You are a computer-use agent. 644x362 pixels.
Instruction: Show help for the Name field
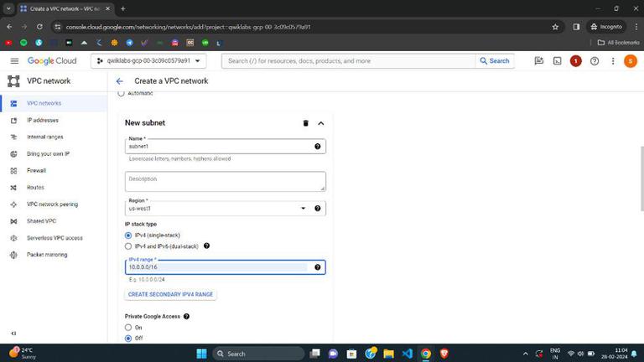318,147
